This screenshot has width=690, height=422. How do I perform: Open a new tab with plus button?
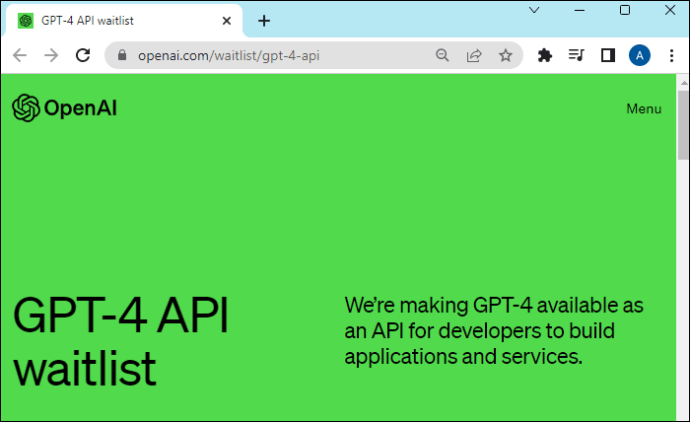pyautogui.click(x=264, y=21)
